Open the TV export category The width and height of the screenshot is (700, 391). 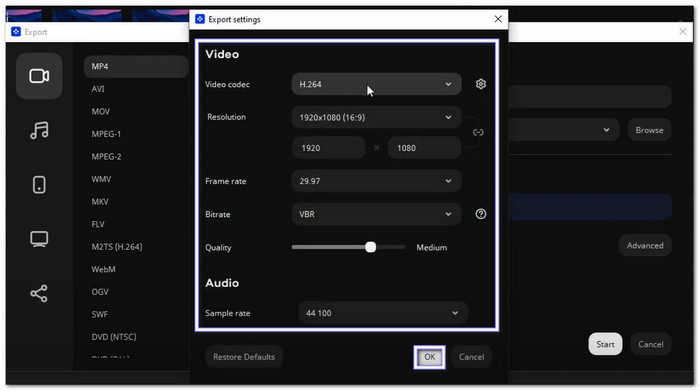click(x=39, y=239)
